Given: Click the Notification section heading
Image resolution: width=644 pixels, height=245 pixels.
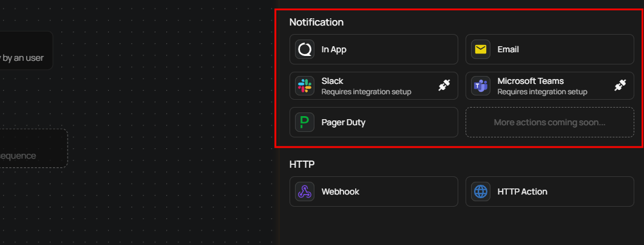Looking at the screenshot, I should point(316,22).
